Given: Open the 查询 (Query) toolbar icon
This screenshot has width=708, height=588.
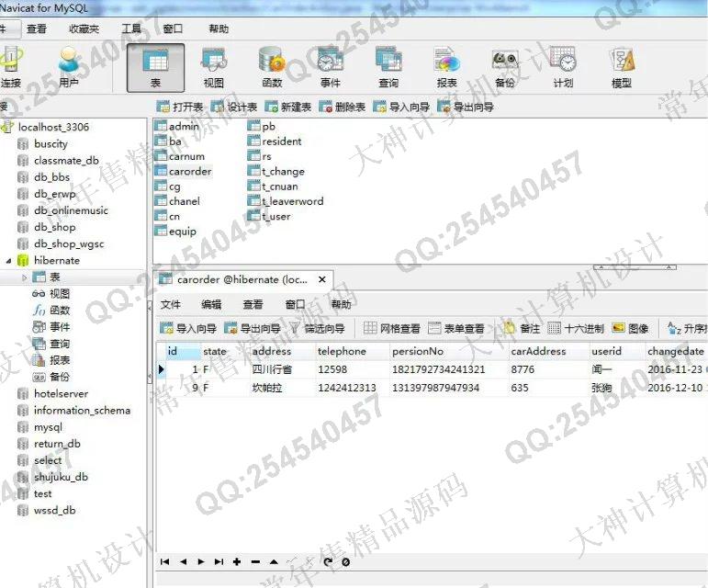Looking at the screenshot, I should (388, 68).
